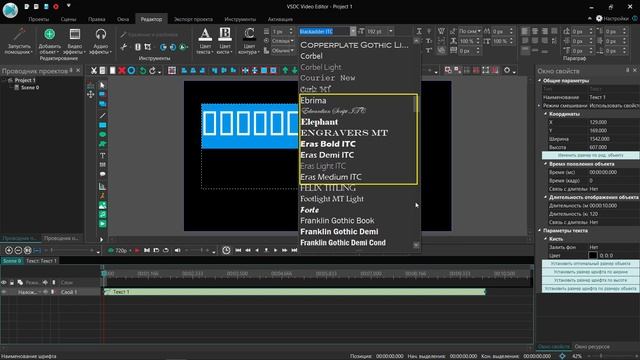The width and height of the screenshot is (640, 360).
Task: Select the crop tool icon in ribbon
Action: point(147,47)
